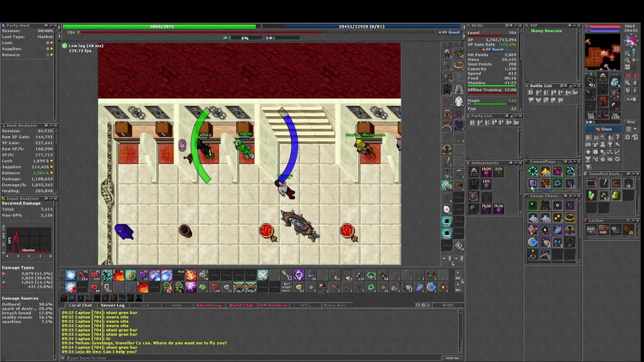Screen dimensions: 644x362
Task: Collapse the Hunt Analyser panel
Action: click(x=51, y=125)
